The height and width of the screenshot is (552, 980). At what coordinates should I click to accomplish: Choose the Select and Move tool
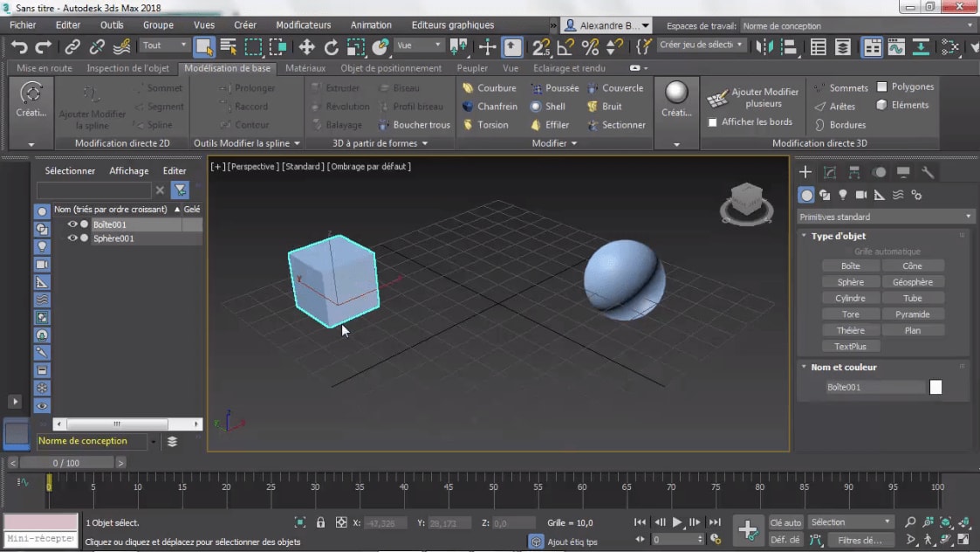306,46
